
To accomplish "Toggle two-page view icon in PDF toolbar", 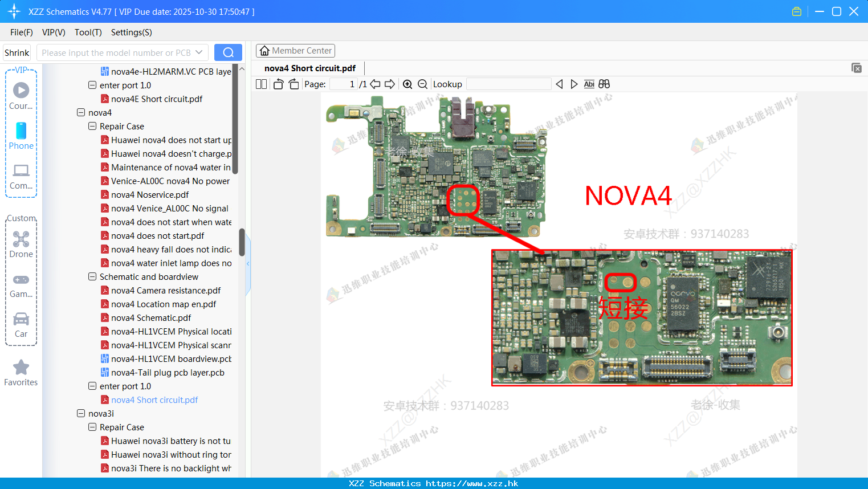I will pyautogui.click(x=261, y=84).
